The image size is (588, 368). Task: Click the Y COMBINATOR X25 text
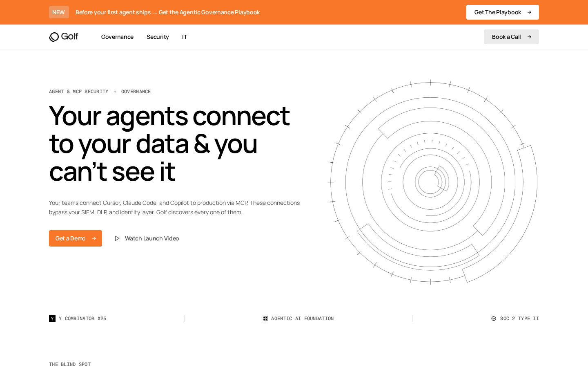pyautogui.click(x=82, y=319)
